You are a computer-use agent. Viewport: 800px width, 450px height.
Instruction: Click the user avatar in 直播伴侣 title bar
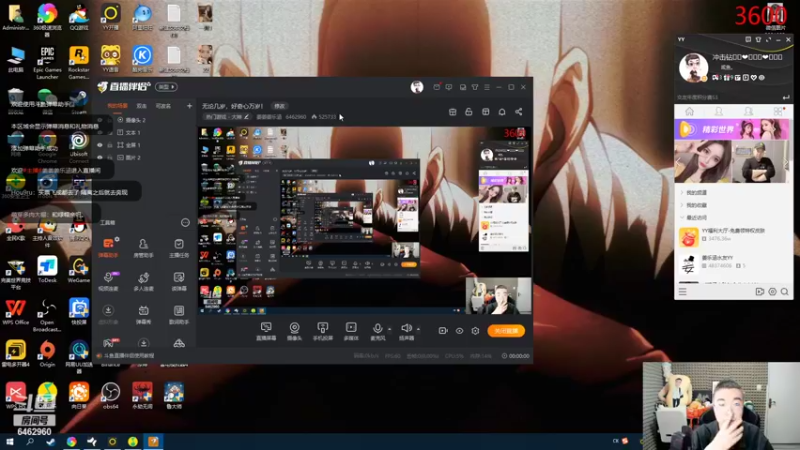pos(417,87)
